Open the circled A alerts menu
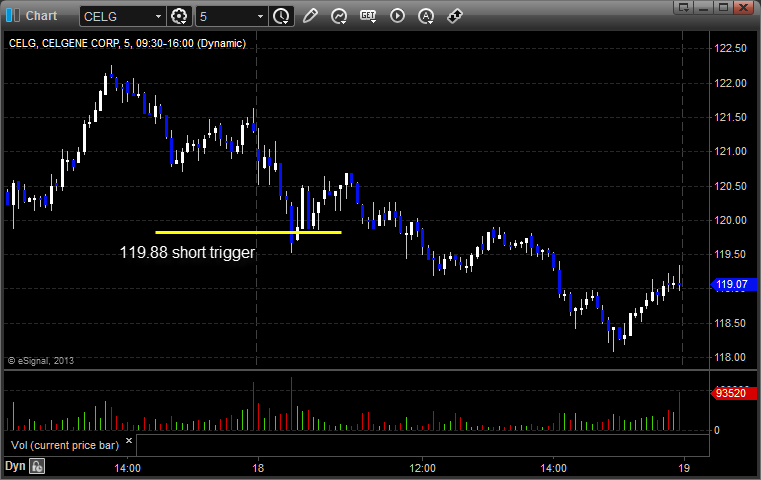Screen dimensions: 761x480 [x=426, y=17]
